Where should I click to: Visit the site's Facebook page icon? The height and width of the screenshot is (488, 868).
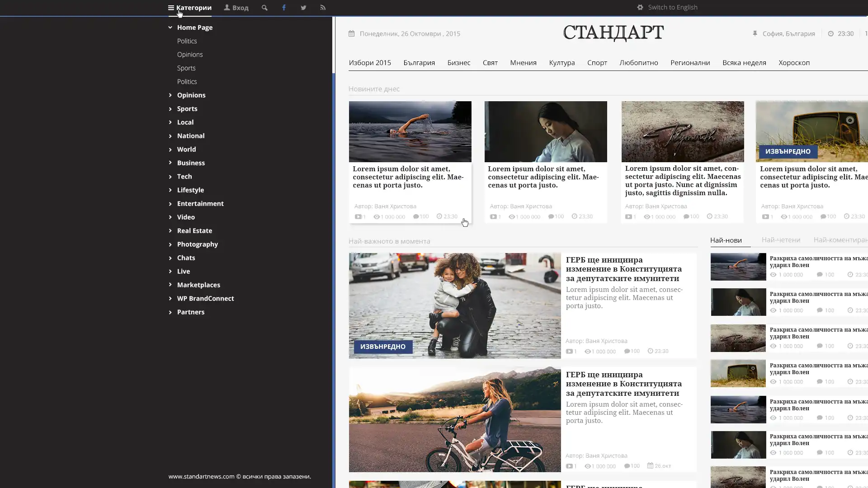tap(284, 7)
